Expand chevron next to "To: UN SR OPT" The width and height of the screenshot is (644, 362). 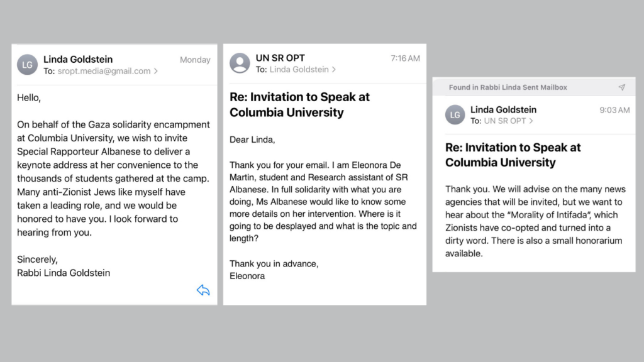(x=531, y=121)
